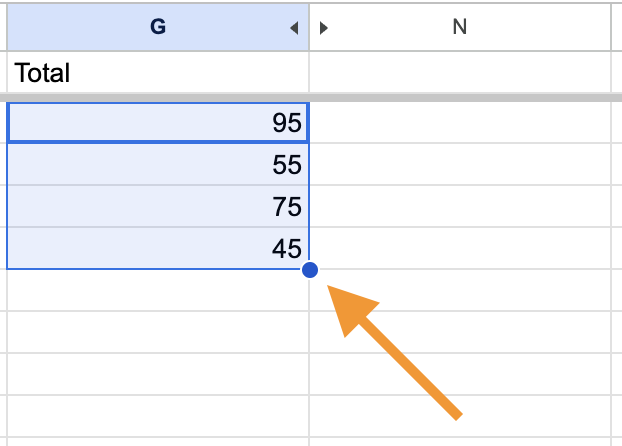Select the column G header
This screenshot has width=622, height=446.
click(157, 27)
